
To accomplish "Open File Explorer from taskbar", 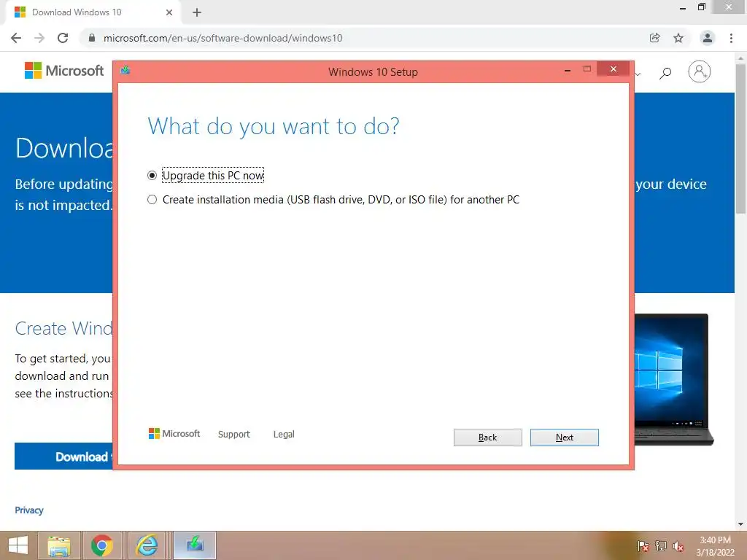I will (x=58, y=545).
